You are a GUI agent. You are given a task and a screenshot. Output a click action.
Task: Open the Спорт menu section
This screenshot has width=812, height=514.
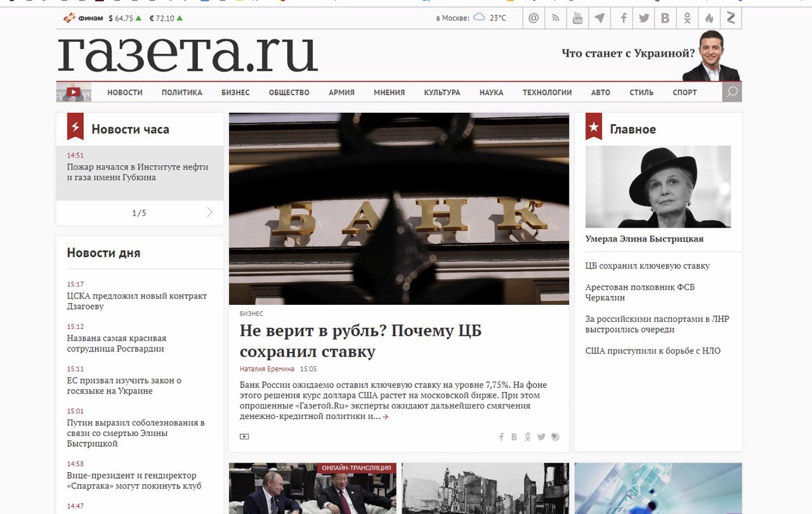click(x=685, y=93)
